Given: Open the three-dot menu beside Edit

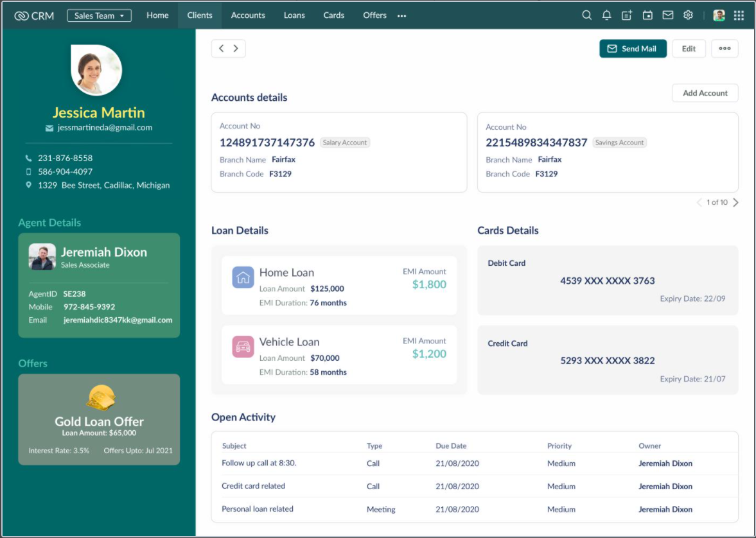Looking at the screenshot, I should pyautogui.click(x=725, y=49).
